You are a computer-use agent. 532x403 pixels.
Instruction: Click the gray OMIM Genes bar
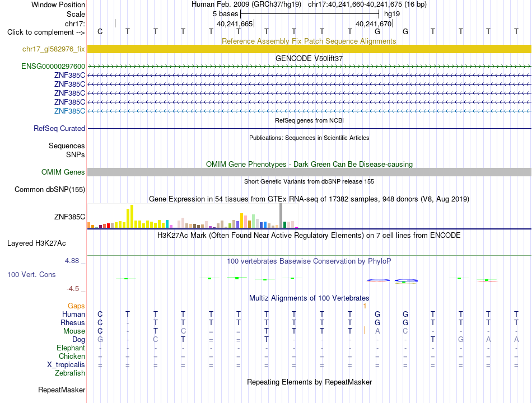coord(309,172)
